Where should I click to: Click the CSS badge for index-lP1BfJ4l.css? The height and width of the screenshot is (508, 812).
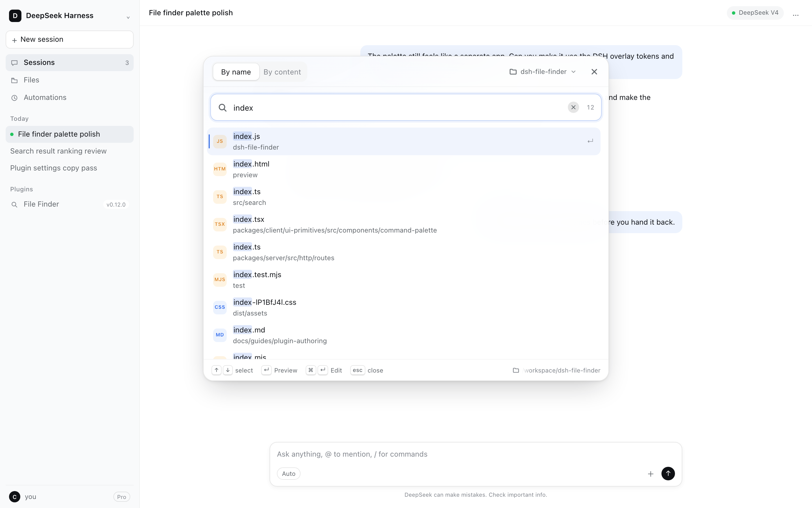pos(220,307)
